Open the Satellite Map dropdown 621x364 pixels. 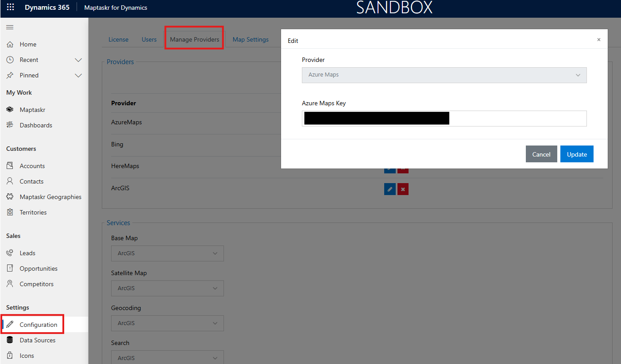(167, 288)
